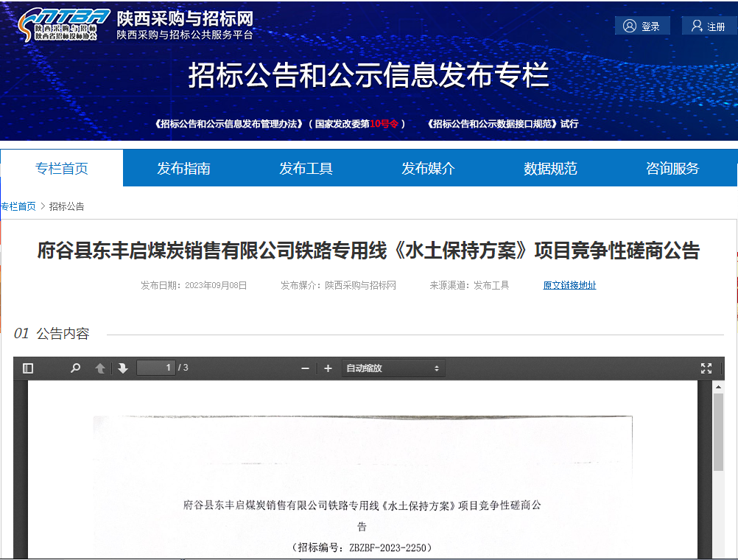The width and height of the screenshot is (738, 560).
Task: Open the 发布工具 tab
Action: pyautogui.click(x=306, y=168)
